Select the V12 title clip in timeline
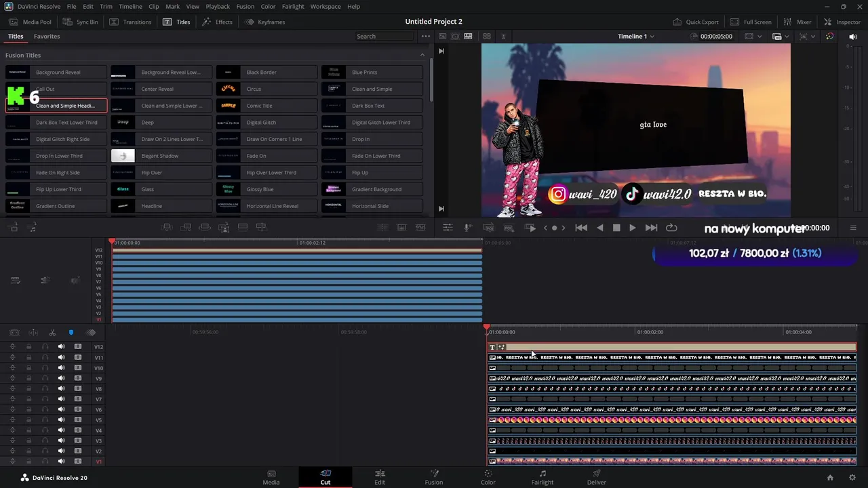 [x=672, y=347]
